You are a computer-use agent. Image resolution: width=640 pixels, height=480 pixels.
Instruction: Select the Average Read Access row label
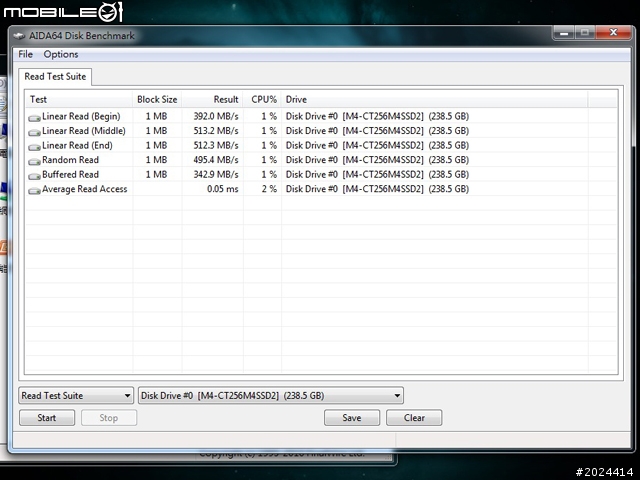84,189
